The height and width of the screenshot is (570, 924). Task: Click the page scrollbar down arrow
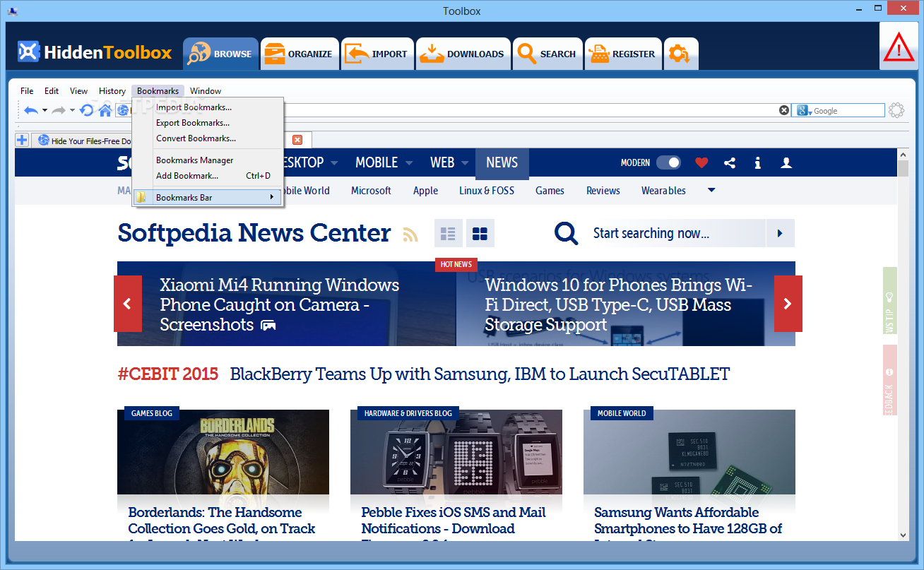pyautogui.click(x=903, y=535)
